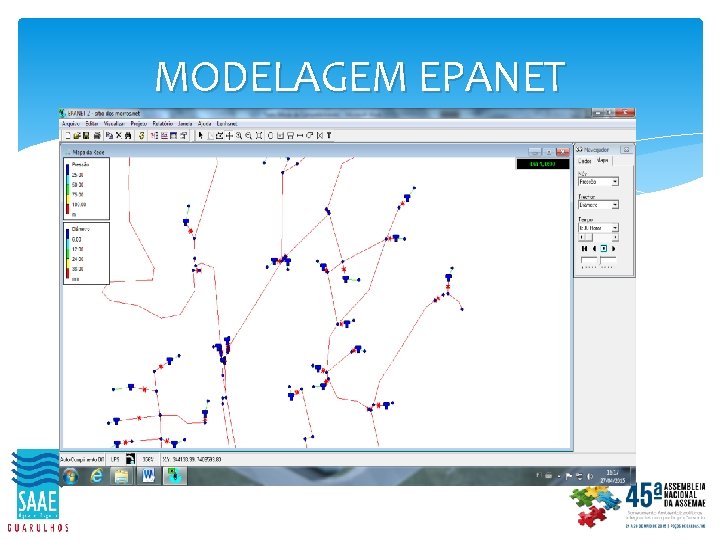The height and width of the screenshot is (540, 720).
Task: Click the Save floppy disk icon
Action: (85, 135)
